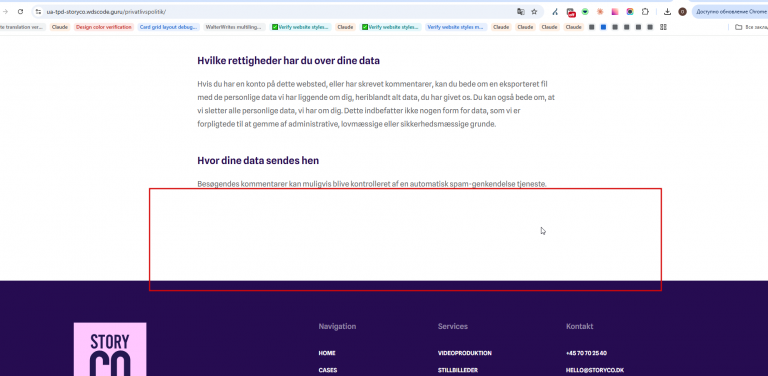Open the translation verification tab group

click(22, 27)
